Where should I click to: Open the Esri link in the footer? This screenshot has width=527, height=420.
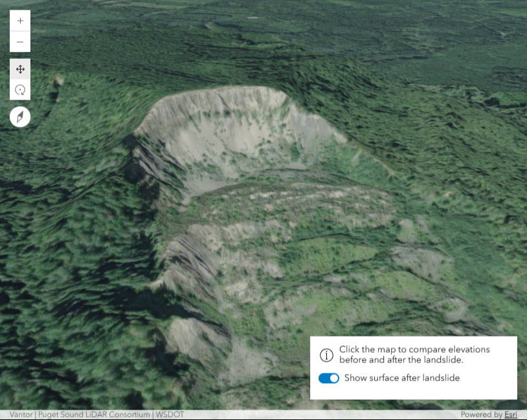click(511, 414)
